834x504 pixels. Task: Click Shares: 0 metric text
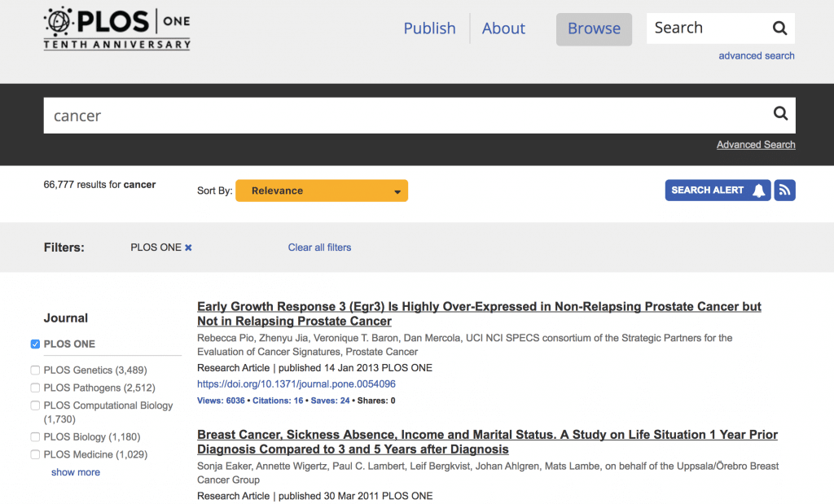tap(376, 401)
